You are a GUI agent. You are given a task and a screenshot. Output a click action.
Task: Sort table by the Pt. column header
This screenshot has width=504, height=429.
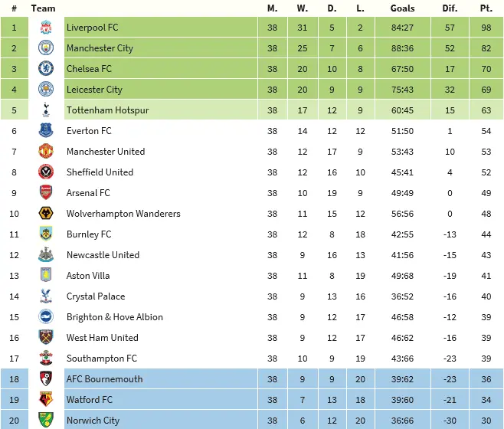pyautogui.click(x=486, y=8)
